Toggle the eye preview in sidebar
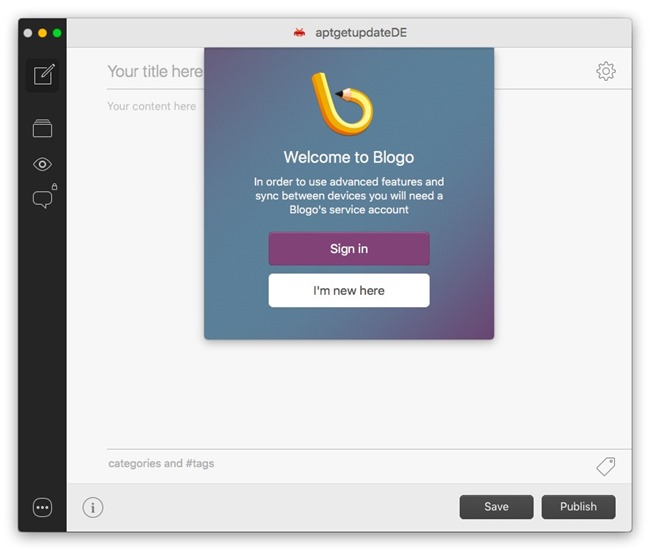The height and width of the screenshot is (550, 650). [42, 165]
